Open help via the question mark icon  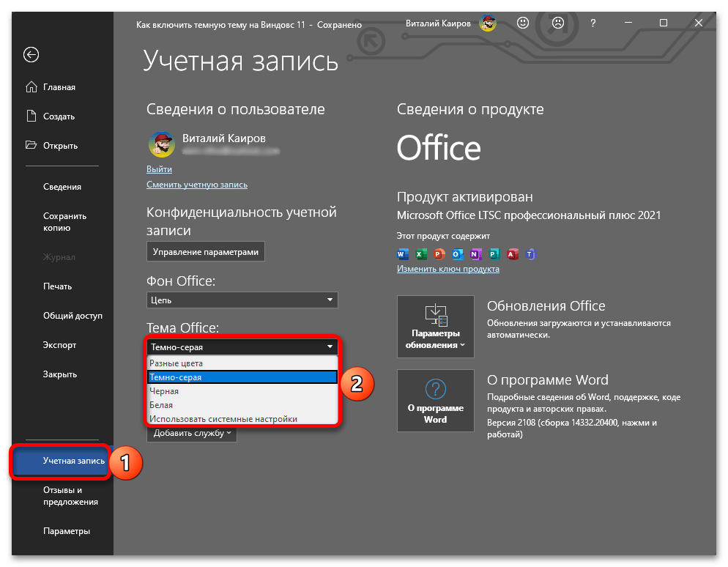(x=593, y=23)
